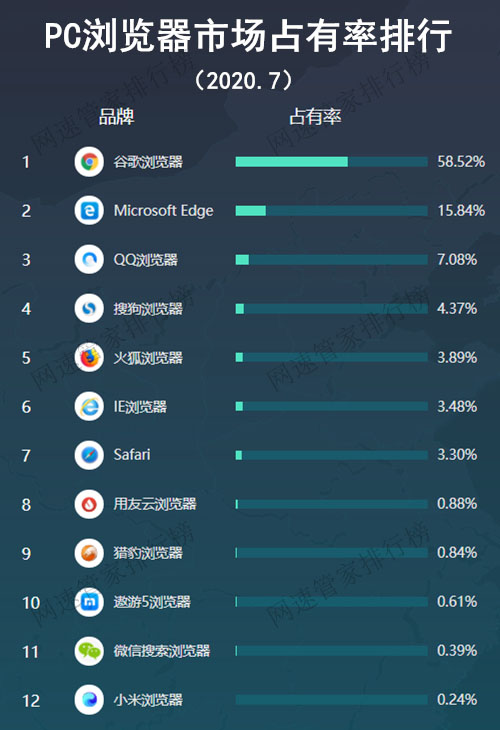500x730 pixels.
Task: Select the Firefox browser icon
Action: (89, 358)
